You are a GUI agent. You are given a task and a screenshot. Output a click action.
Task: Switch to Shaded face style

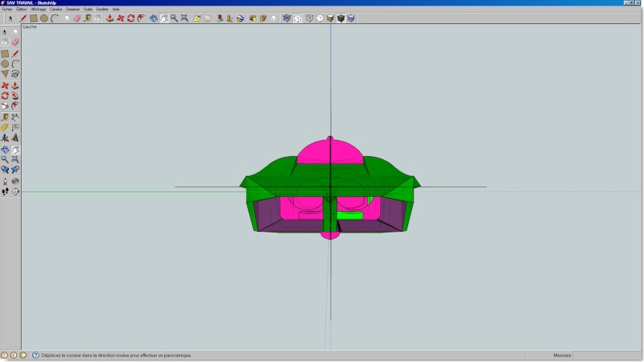pyautogui.click(x=330, y=18)
